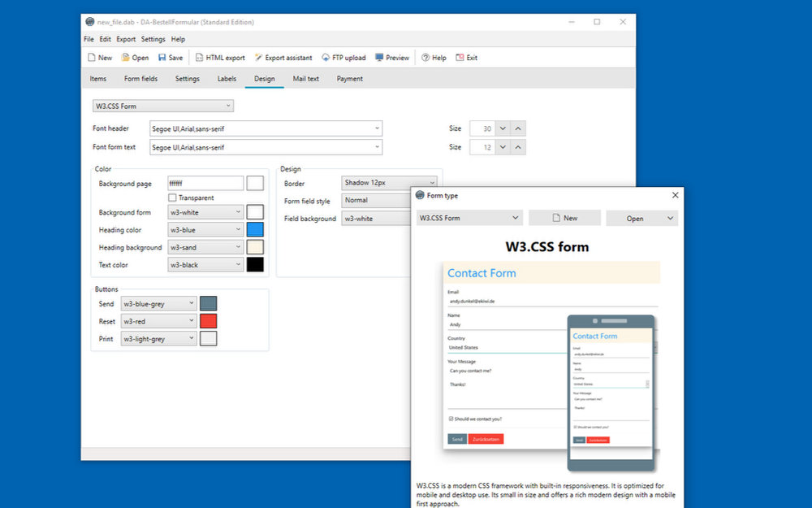Click the blue Heading color swatch

tap(255, 230)
